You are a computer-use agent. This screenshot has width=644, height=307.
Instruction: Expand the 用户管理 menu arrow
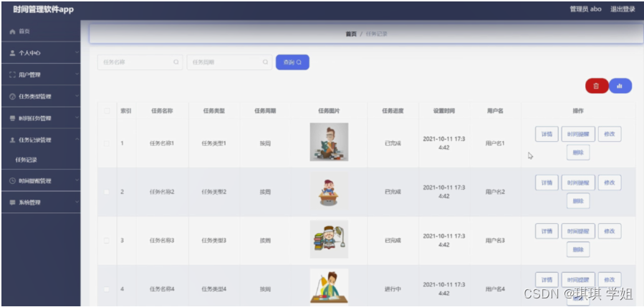click(x=77, y=74)
